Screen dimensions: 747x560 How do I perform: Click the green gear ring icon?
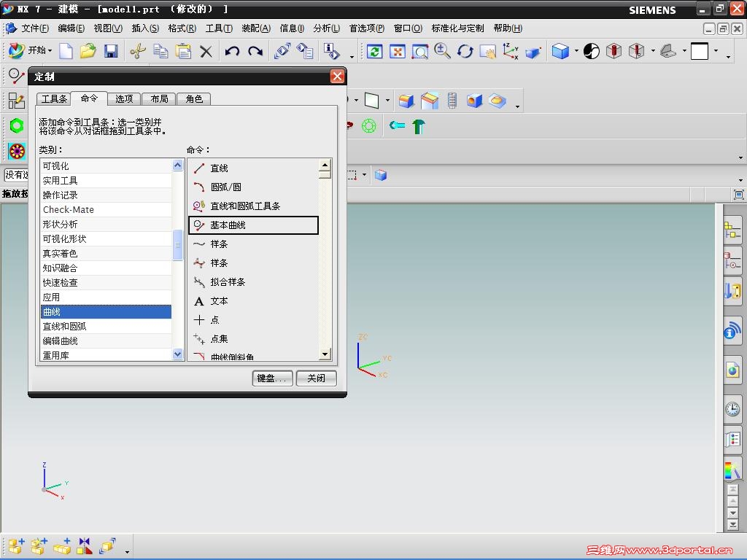tap(369, 126)
